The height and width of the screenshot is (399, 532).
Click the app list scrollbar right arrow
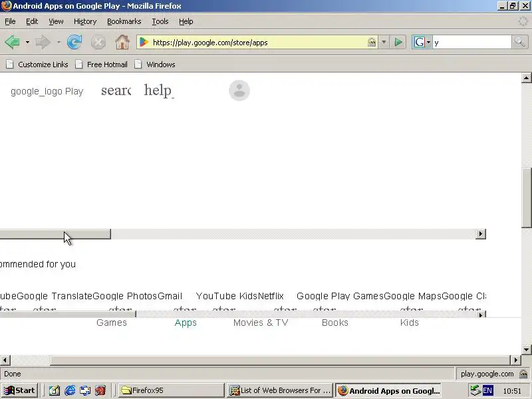pos(480,315)
